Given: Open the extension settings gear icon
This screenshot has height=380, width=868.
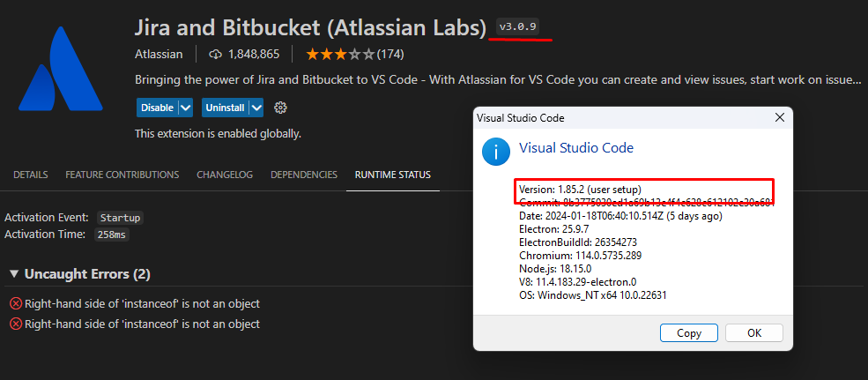Looking at the screenshot, I should [280, 108].
